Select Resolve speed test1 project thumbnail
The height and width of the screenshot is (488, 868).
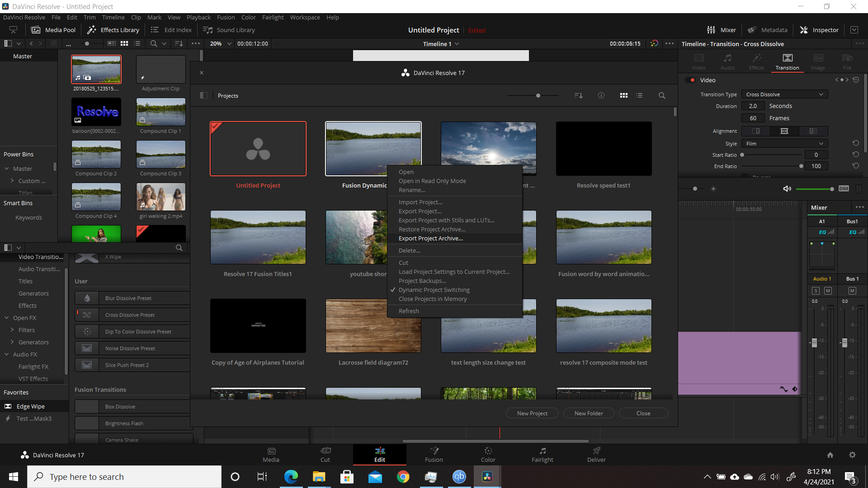604,149
